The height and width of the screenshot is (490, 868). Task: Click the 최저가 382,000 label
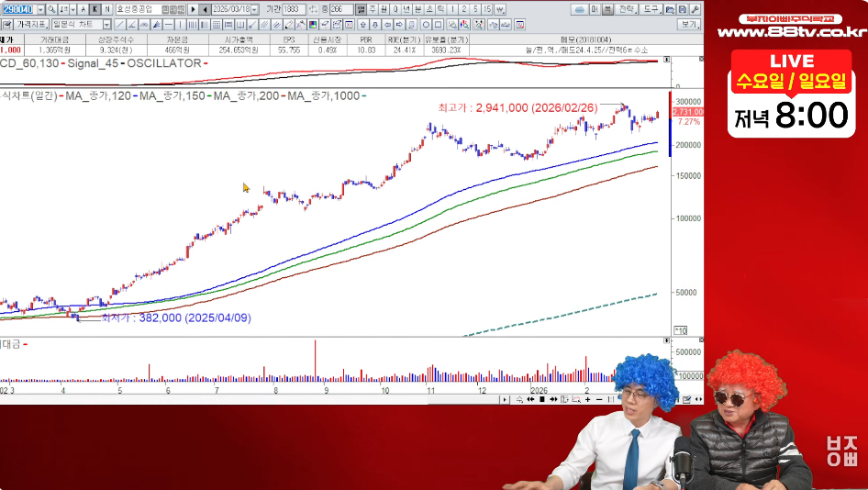(176, 317)
